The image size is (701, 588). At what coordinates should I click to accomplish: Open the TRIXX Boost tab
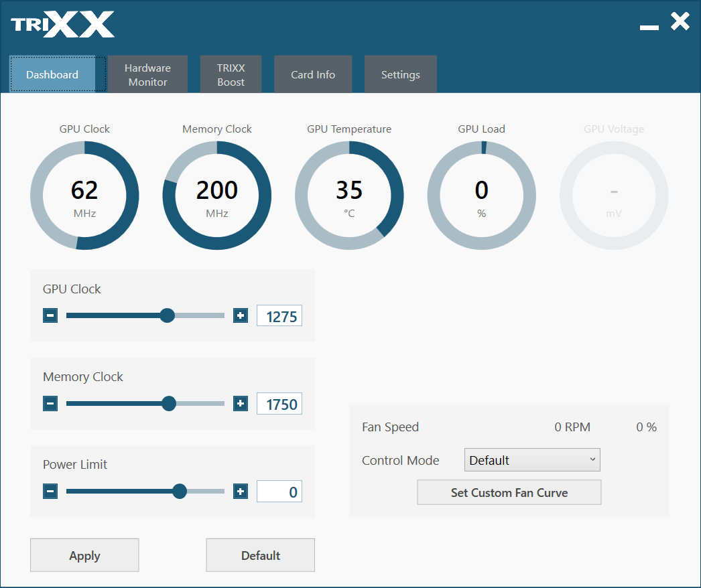231,74
